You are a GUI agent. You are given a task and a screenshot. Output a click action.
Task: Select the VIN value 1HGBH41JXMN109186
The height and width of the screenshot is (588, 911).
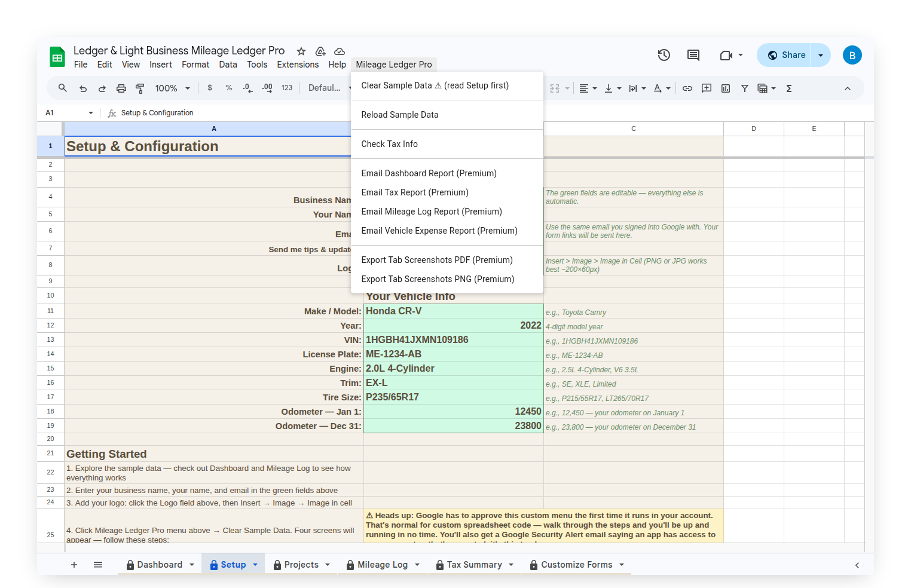[454, 340]
